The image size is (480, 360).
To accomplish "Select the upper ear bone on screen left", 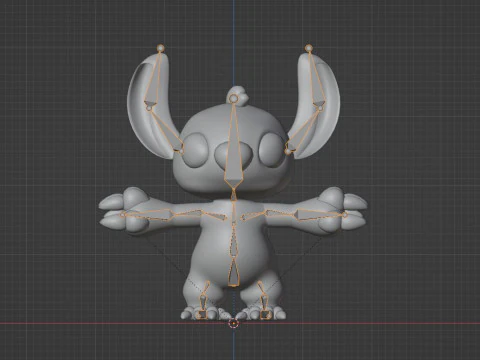I will tap(155, 78).
